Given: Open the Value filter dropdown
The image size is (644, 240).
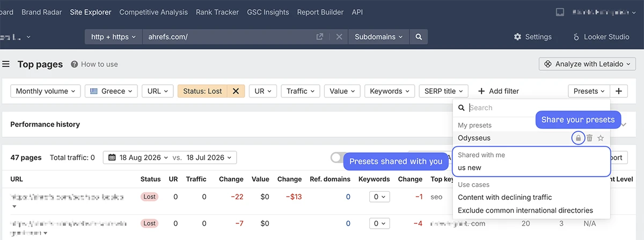Looking at the screenshot, I should click(x=342, y=91).
